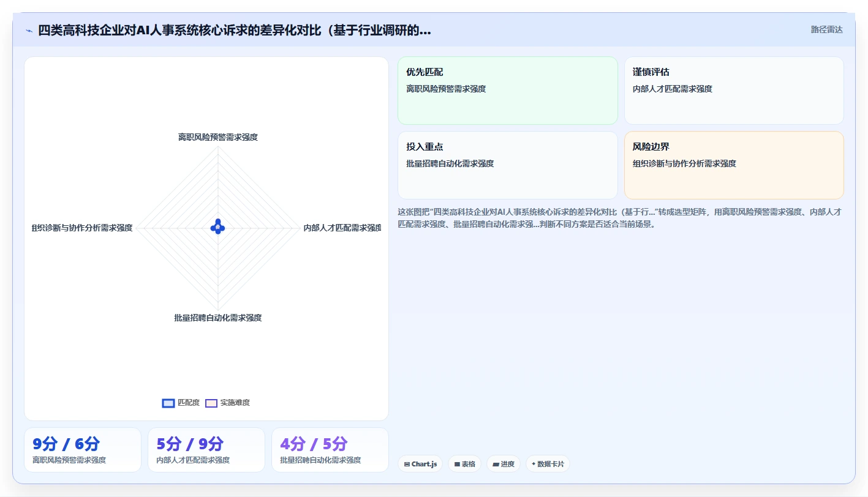Select the 数据卡片 chip

[548, 464]
